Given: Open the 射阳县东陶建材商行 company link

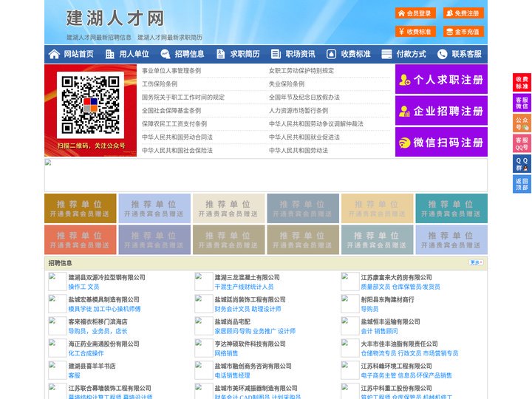Looking at the screenshot, I should tap(387, 299).
